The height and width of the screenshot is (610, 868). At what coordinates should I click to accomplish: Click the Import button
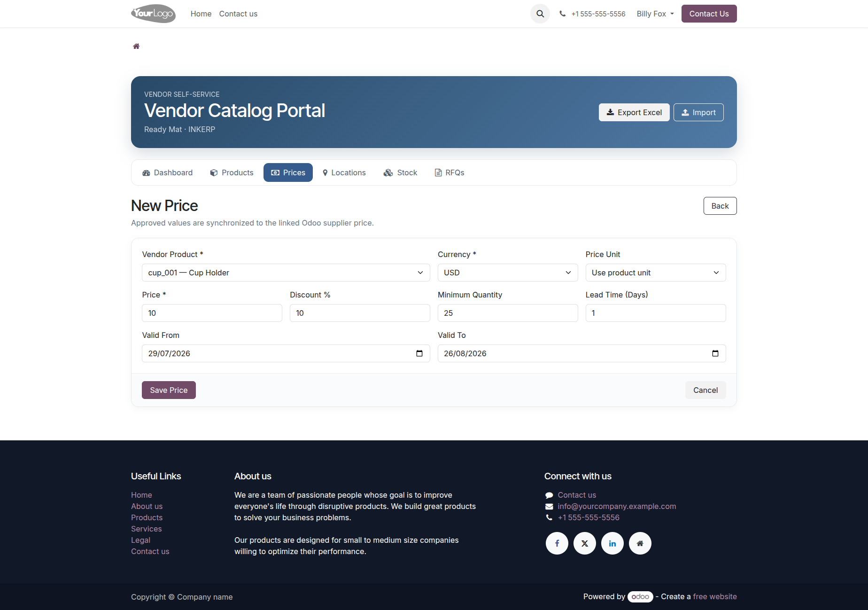(x=698, y=112)
